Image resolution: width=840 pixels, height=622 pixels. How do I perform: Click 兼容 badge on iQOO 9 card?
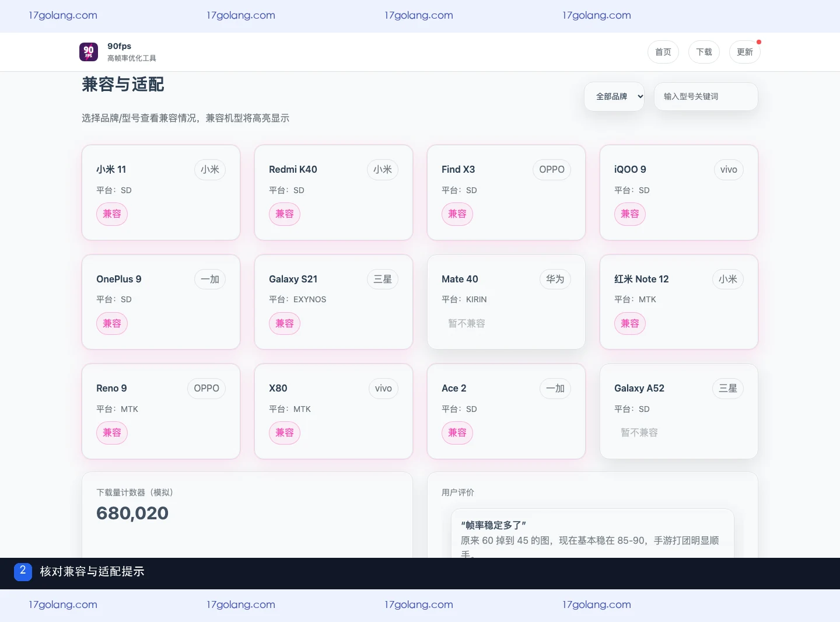coord(630,214)
